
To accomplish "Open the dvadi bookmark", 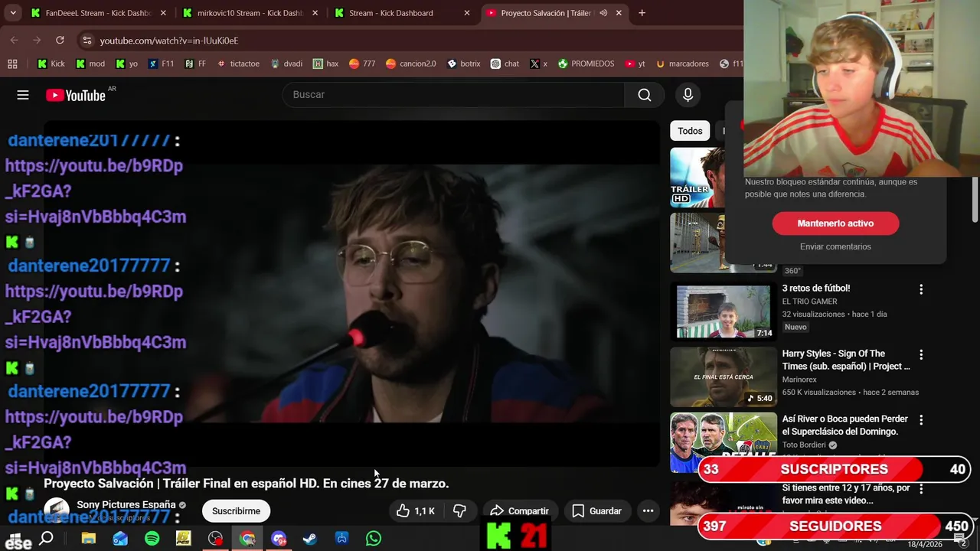I will 286,64.
